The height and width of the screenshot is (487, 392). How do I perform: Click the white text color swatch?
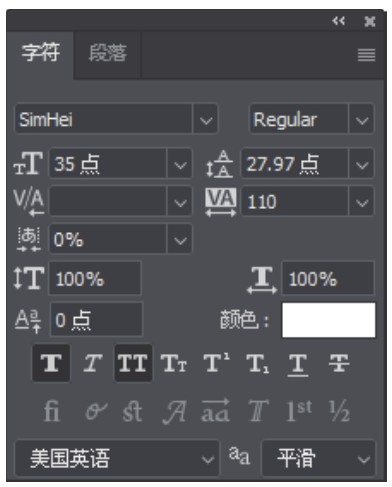click(329, 320)
